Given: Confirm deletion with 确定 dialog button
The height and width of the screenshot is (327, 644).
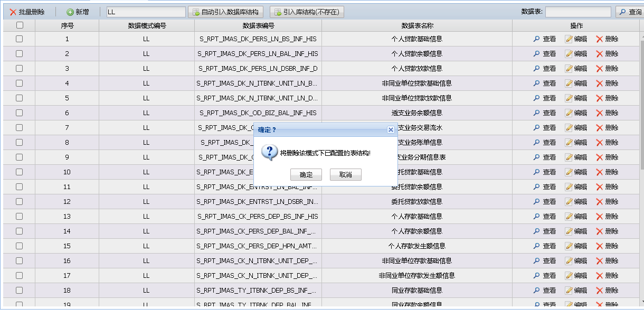Looking at the screenshot, I should (306, 175).
